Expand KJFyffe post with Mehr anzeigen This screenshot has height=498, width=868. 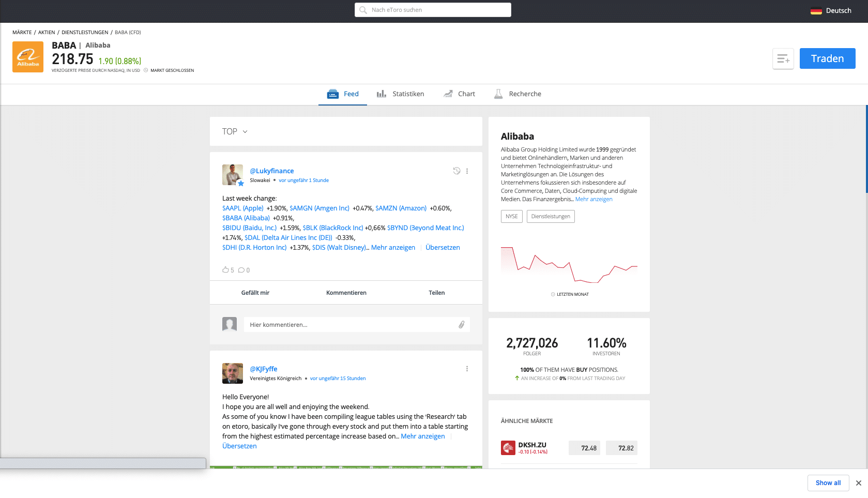[x=423, y=436]
